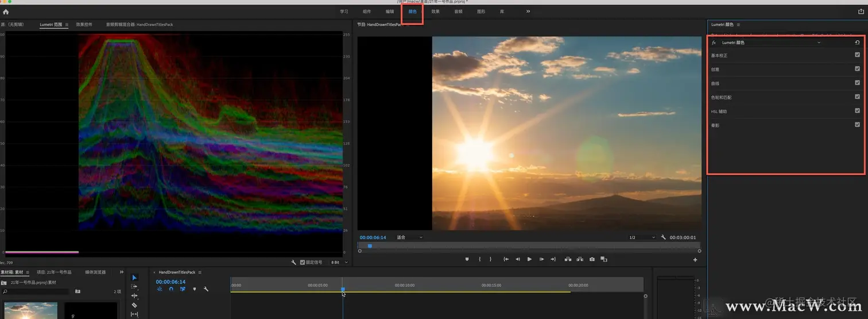This screenshot has height=319, width=868.
Task: Click the Add Marker icon in Program monitor
Action: [x=467, y=259]
